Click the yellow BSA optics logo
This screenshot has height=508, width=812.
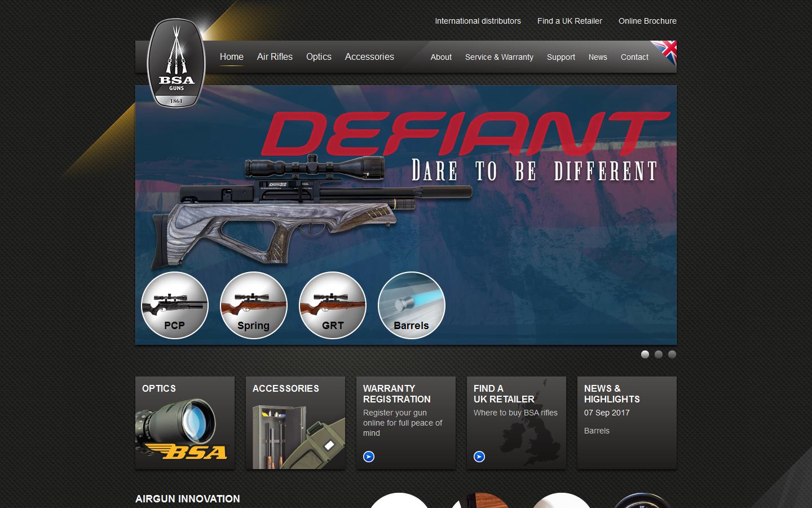(x=185, y=452)
